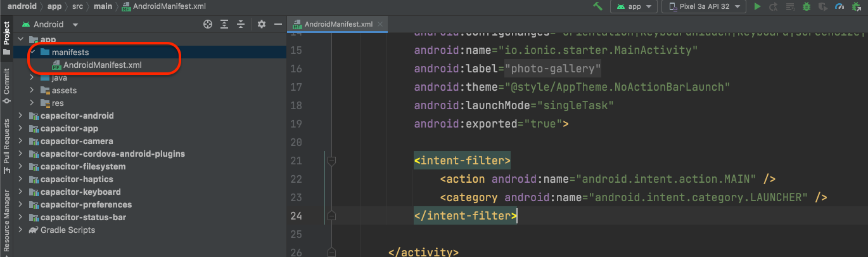Select the capacitor-camera tree row
The width and height of the screenshot is (868, 257).
(x=150, y=141)
